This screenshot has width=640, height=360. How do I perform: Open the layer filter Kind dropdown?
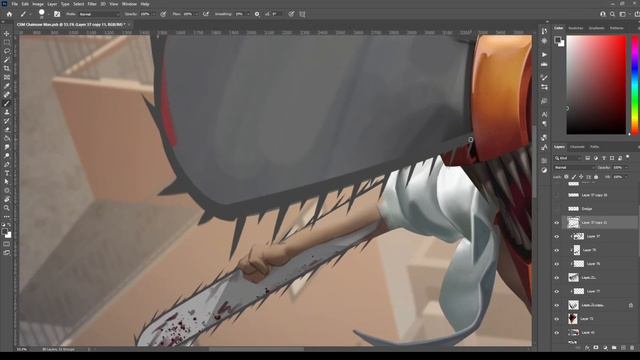pyautogui.click(x=568, y=158)
